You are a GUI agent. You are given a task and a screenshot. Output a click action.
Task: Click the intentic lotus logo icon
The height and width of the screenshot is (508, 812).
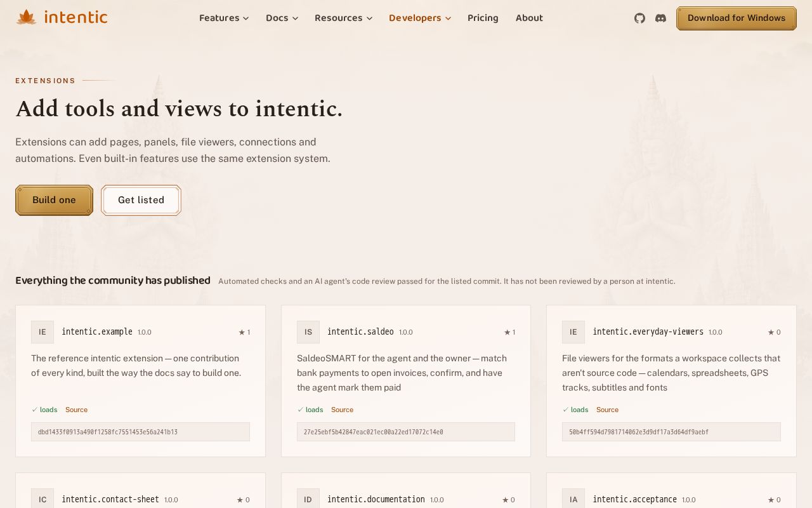[26, 17]
